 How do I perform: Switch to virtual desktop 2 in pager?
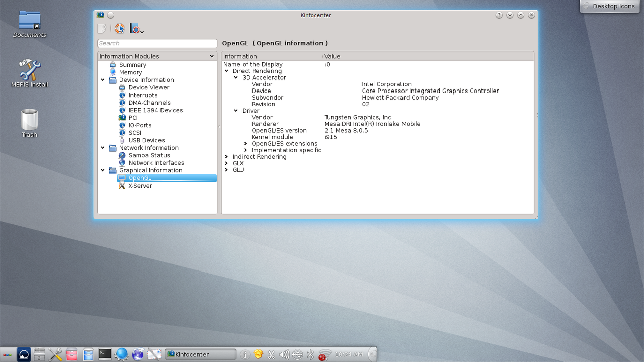pyautogui.click(x=39, y=358)
